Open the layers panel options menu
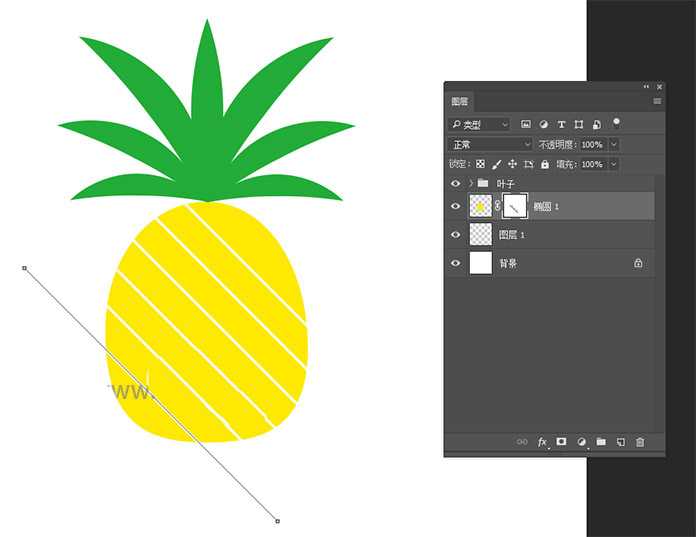Image resolution: width=696 pixels, height=537 pixels. pos(657,102)
